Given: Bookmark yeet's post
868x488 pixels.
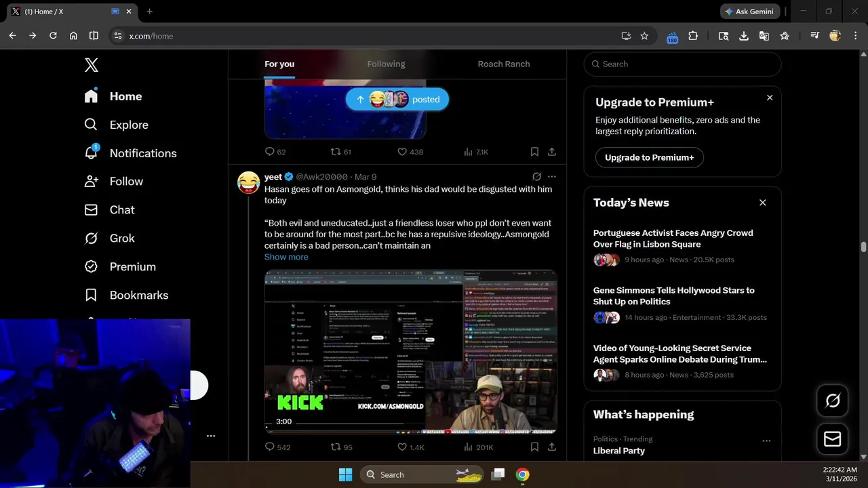Looking at the screenshot, I should click(534, 447).
